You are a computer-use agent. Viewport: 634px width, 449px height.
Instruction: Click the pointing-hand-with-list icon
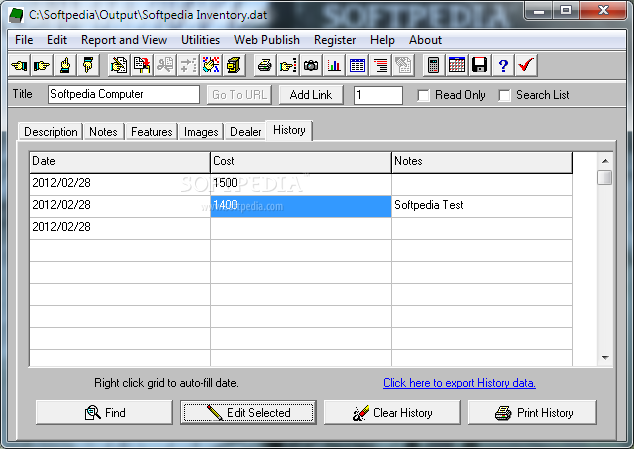point(288,65)
